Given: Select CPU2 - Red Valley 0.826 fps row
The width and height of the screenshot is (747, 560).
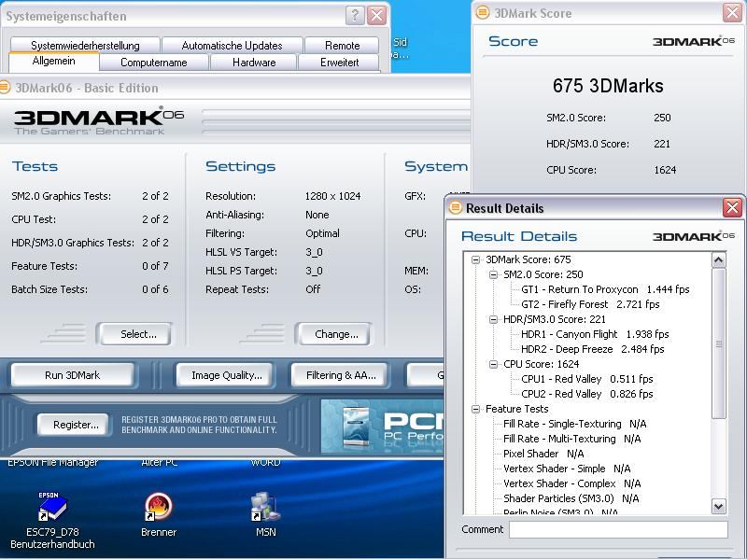Looking at the screenshot, I should click(x=587, y=394).
